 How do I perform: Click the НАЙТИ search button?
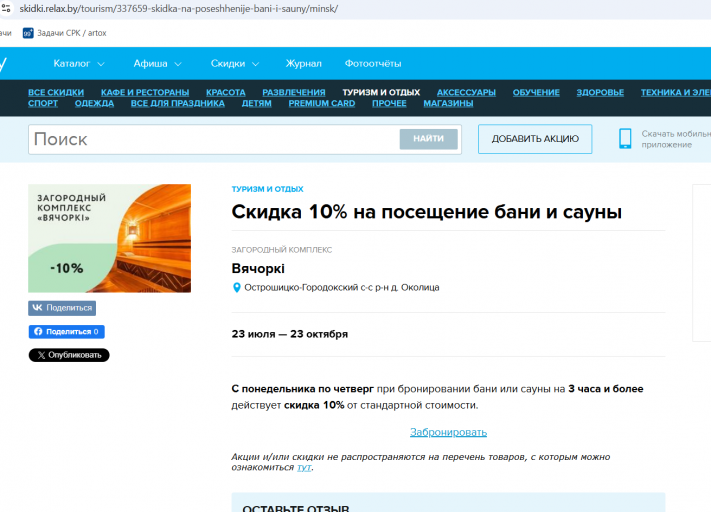tap(429, 139)
